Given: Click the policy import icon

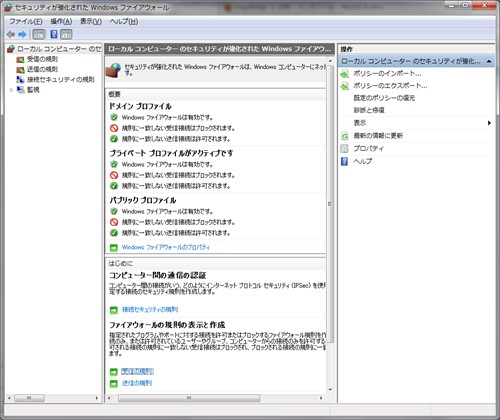Looking at the screenshot, I should pyautogui.click(x=345, y=74).
